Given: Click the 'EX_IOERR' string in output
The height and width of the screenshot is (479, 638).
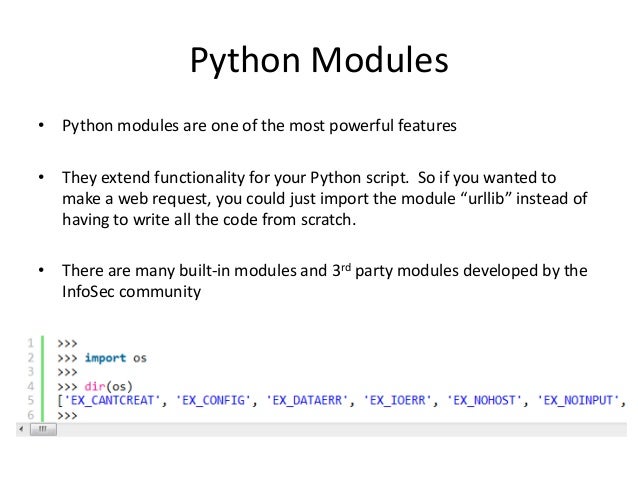Looking at the screenshot, I should pyautogui.click(x=398, y=400).
